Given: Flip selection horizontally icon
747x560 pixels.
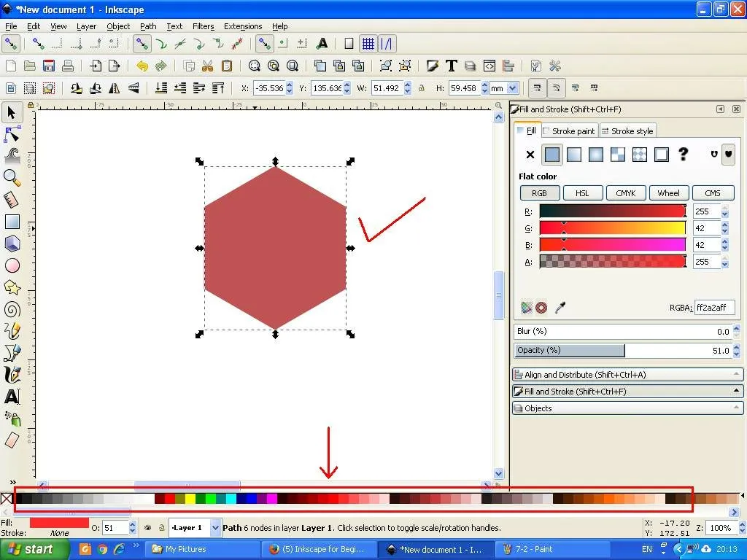Looking at the screenshot, I should 115,88.
